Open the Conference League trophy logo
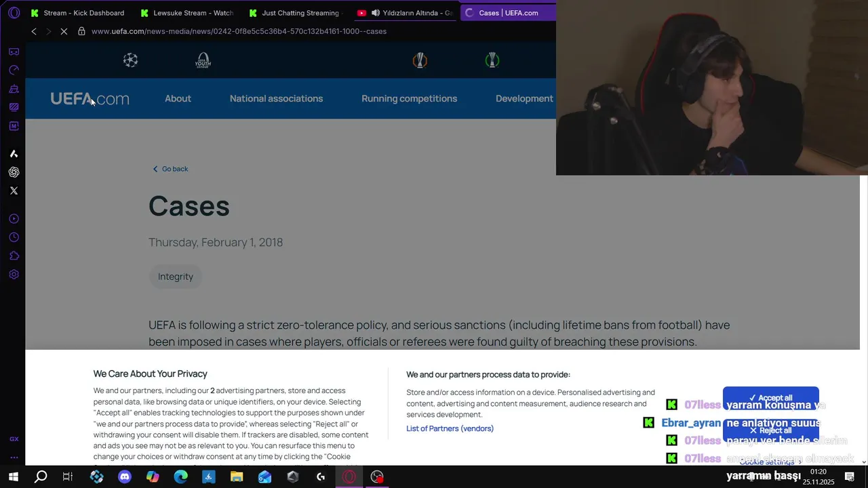 pos(492,60)
